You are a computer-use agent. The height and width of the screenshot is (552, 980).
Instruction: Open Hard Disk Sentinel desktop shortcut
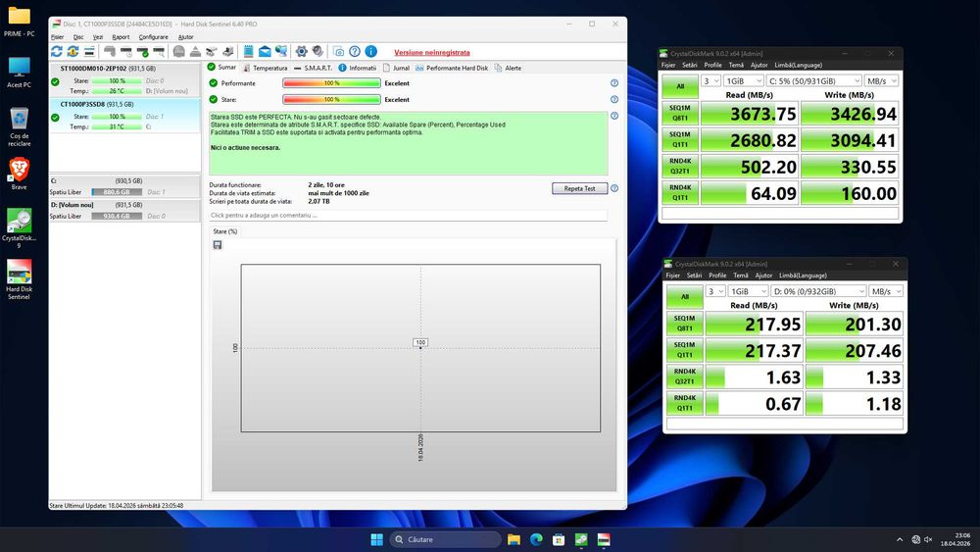[19, 279]
